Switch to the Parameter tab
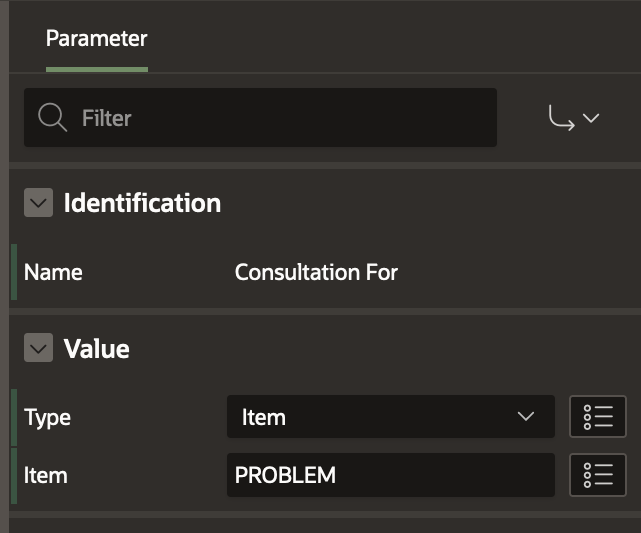This screenshot has height=533, width=641. 96,40
